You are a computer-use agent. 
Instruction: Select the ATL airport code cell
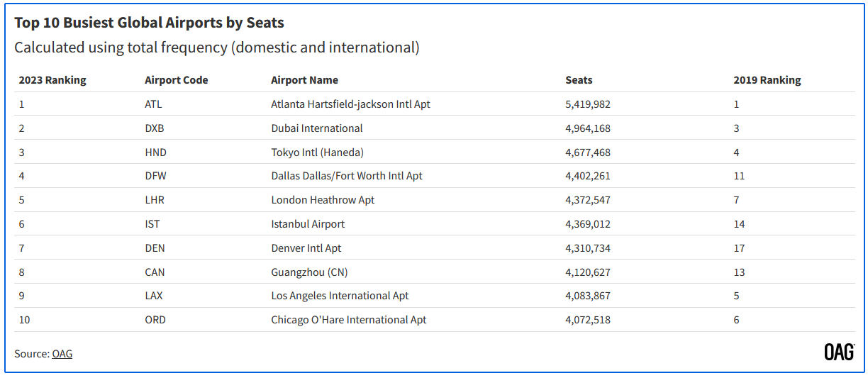click(x=153, y=104)
